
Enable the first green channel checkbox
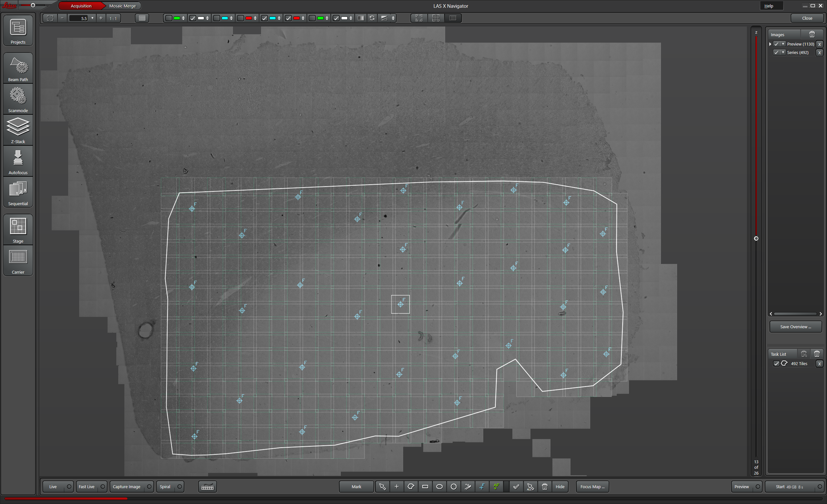169,18
